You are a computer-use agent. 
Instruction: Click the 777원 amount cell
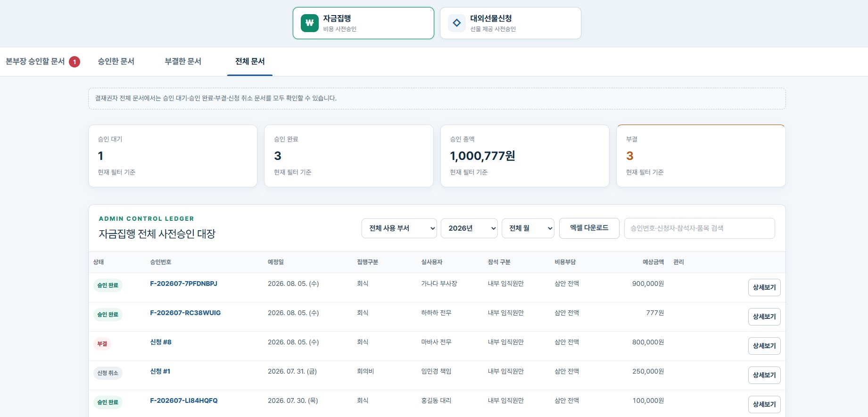tap(655, 313)
